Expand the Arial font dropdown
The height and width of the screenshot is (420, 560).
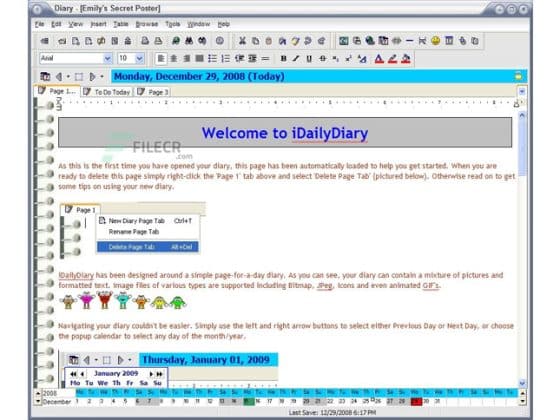[108, 59]
